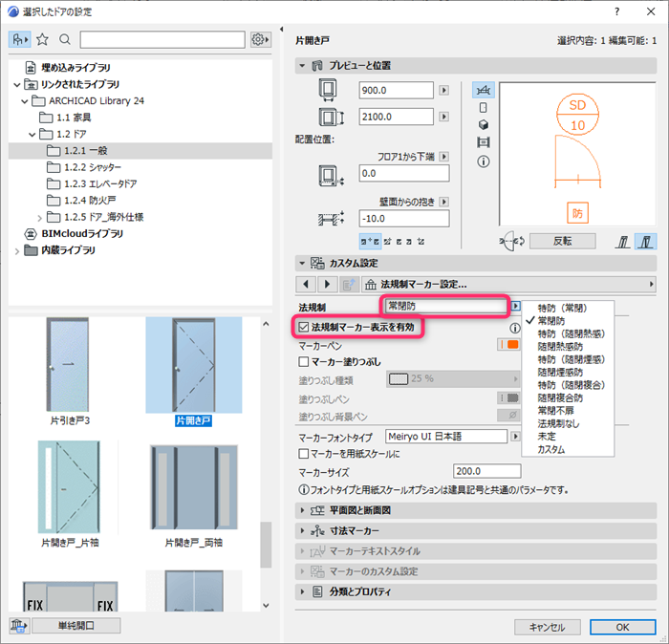The image size is (669, 644).
Task: Select the 1.2.2 シャッター folder
Action: (84, 167)
